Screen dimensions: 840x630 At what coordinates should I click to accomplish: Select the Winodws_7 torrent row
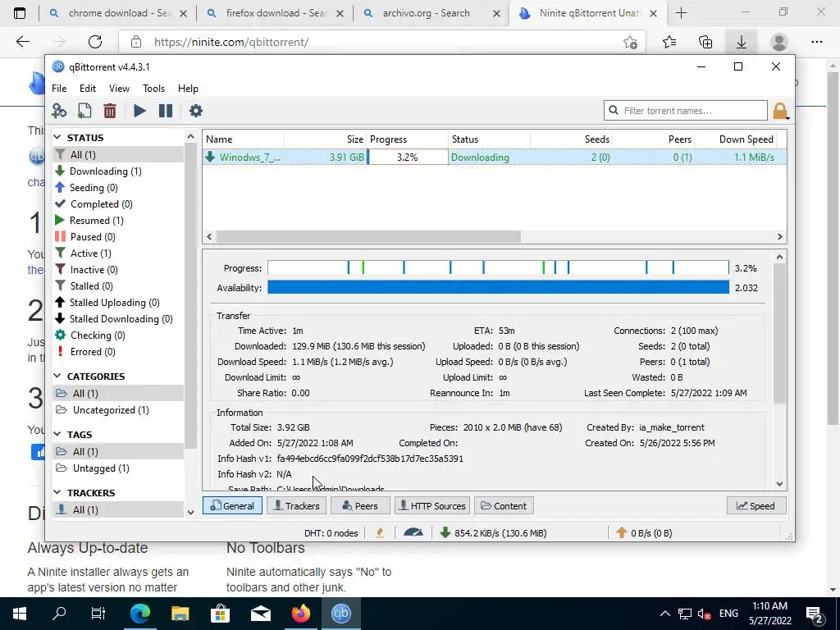pos(495,157)
